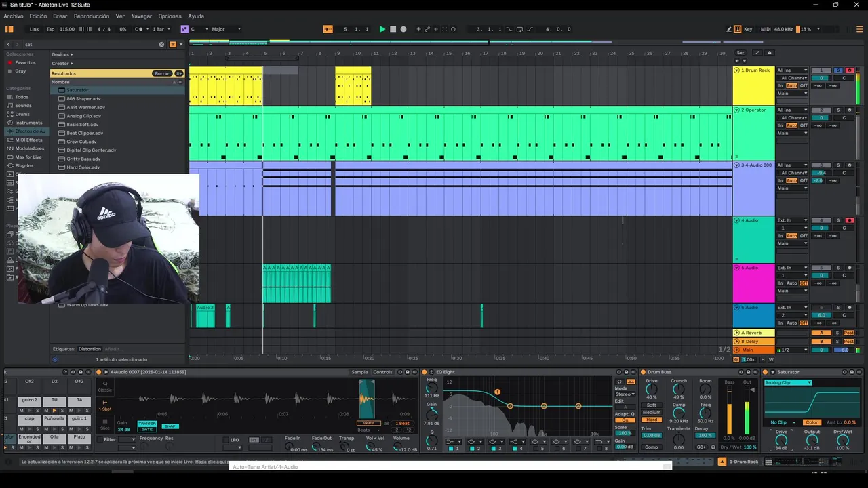Toggle arm on track 4 Audio
The width and height of the screenshot is (868, 488).
tap(849, 220)
